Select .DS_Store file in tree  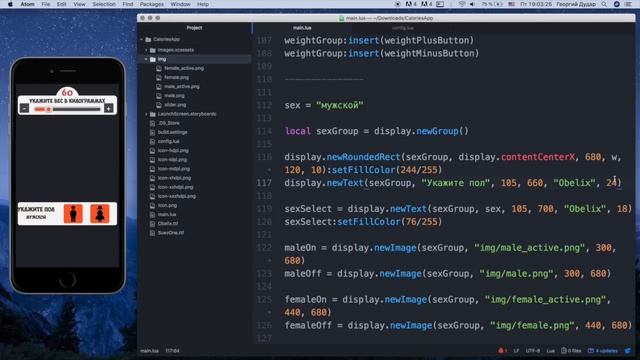pyautogui.click(x=169, y=123)
